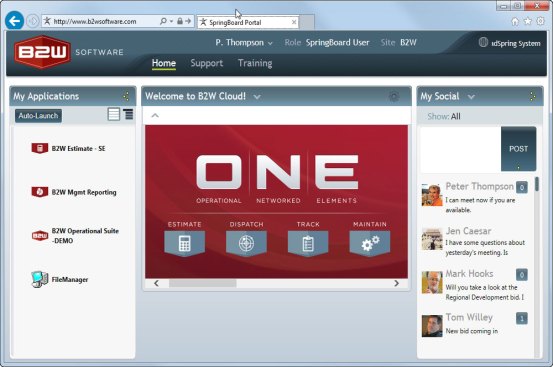Click the banner scroll left arrow
The height and width of the screenshot is (367, 553).
pyautogui.click(x=156, y=283)
